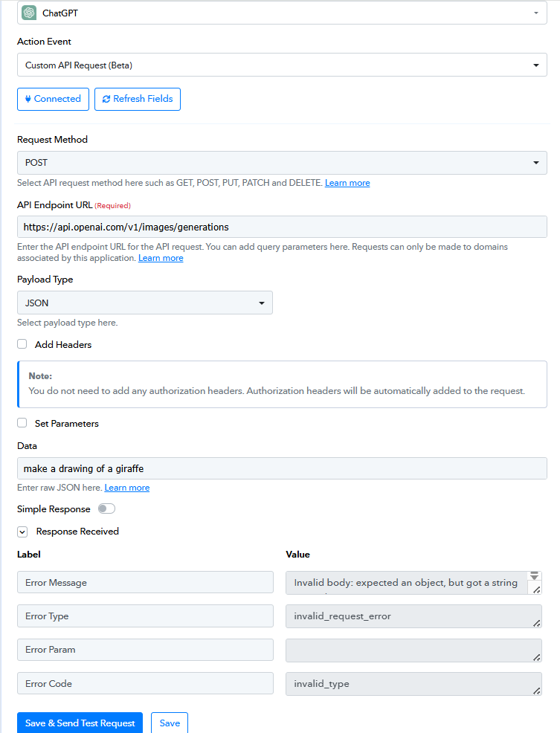560x733 pixels.
Task: Click the Data input field
Action: point(282,468)
